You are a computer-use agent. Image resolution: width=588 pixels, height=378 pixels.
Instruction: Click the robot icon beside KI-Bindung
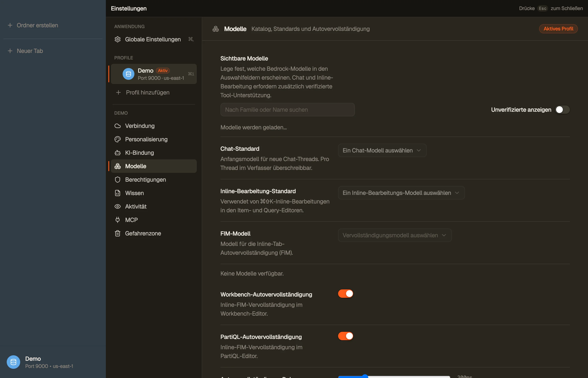click(x=118, y=153)
